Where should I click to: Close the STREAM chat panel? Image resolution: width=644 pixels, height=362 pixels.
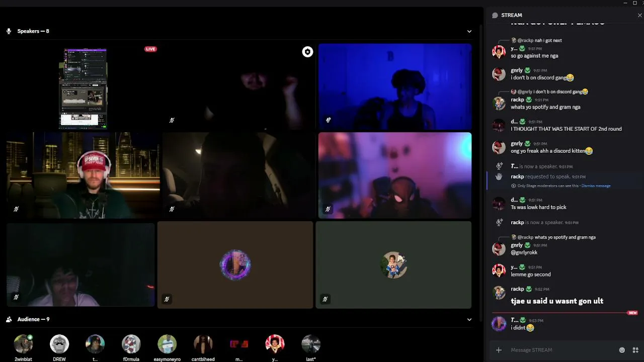click(x=639, y=16)
